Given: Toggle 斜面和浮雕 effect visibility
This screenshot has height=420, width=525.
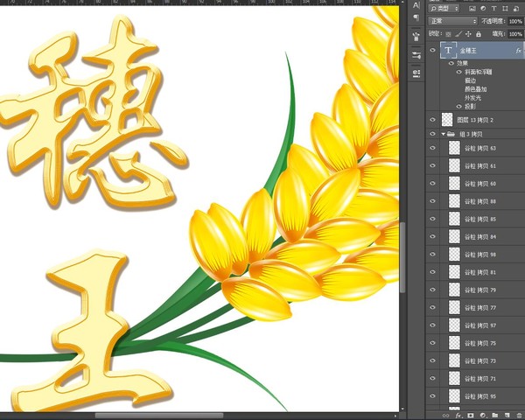Looking at the screenshot, I should [x=459, y=72].
